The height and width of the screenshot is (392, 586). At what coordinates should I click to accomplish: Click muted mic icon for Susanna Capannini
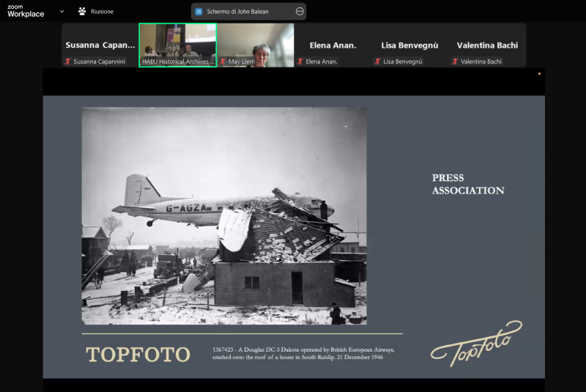[67, 62]
